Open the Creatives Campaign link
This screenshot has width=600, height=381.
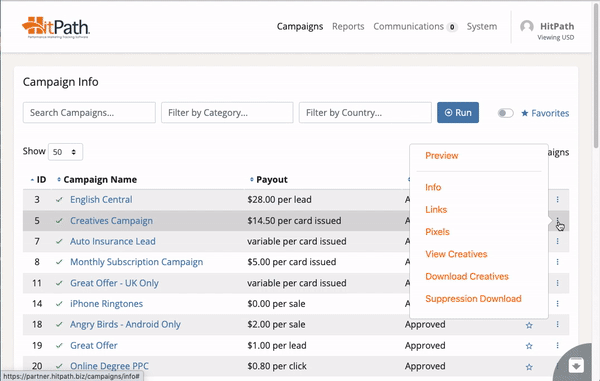tap(111, 221)
